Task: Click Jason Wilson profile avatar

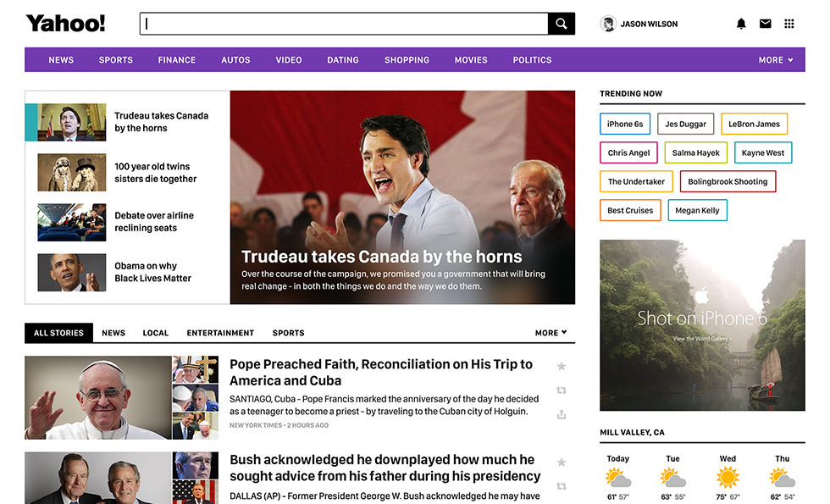Action: tap(608, 24)
